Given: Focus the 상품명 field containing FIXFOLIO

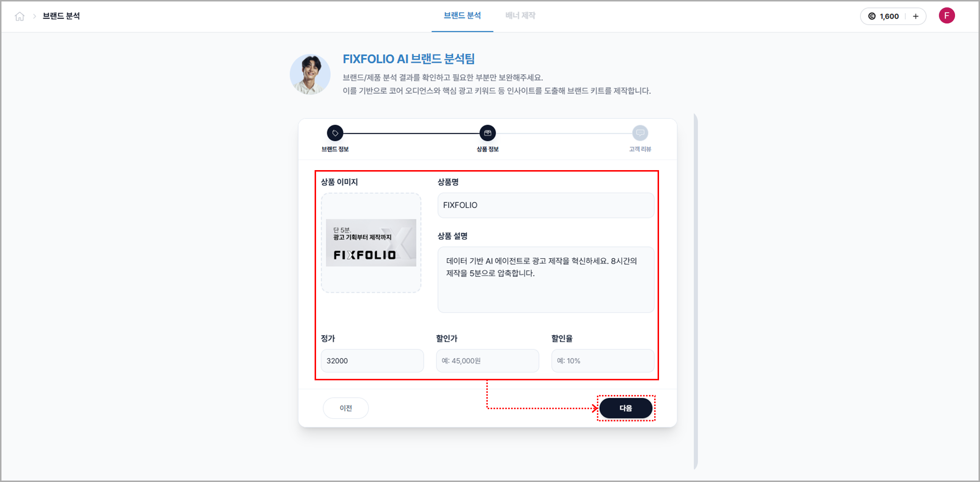Looking at the screenshot, I should 546,205.
